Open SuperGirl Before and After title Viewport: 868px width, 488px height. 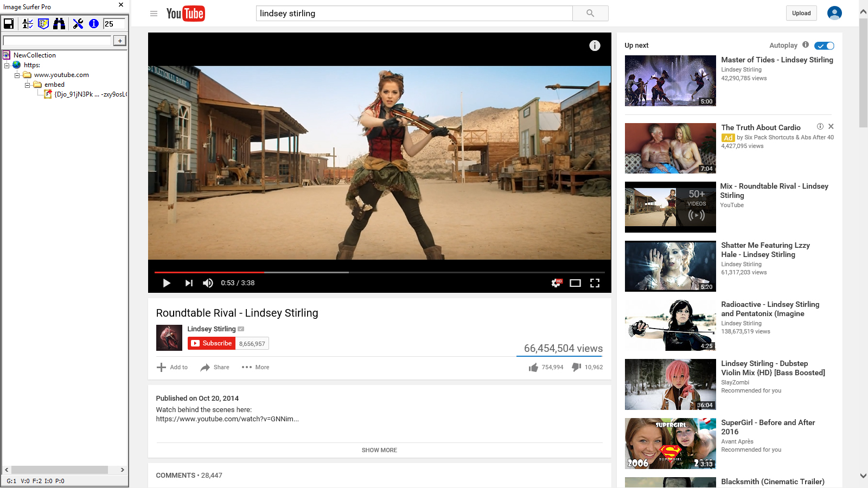tap(768, 427)
